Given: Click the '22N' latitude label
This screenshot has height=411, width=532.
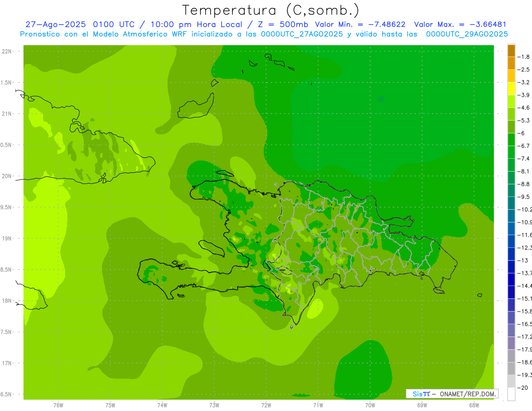Looking at the screenshot, I should point(7,51).
